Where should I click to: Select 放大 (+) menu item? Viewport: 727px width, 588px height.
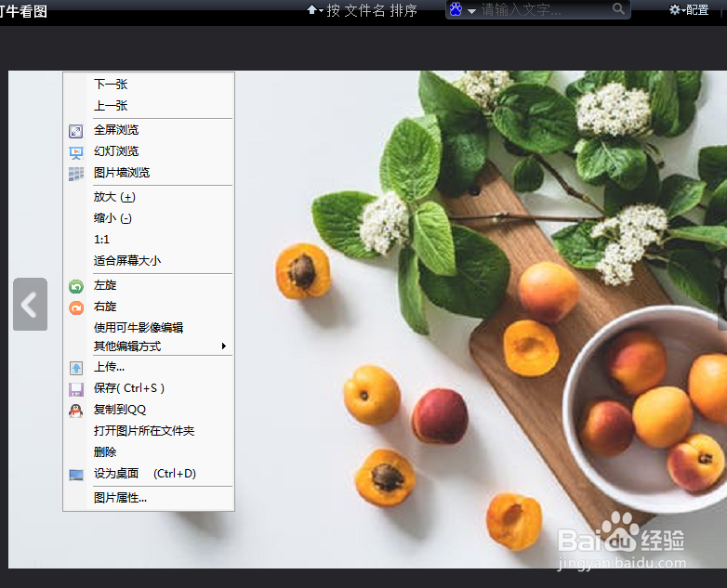[x=149, y=197]
